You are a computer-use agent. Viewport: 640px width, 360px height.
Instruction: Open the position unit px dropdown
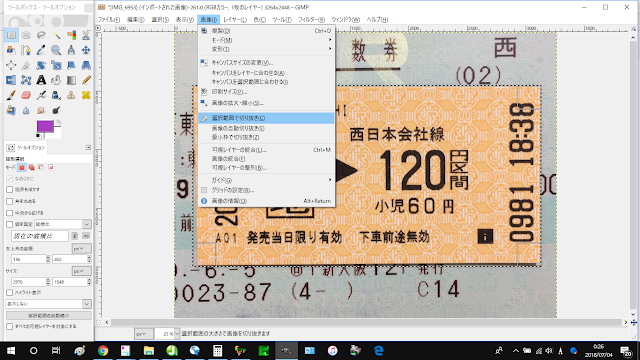click(x=81, y=248)
